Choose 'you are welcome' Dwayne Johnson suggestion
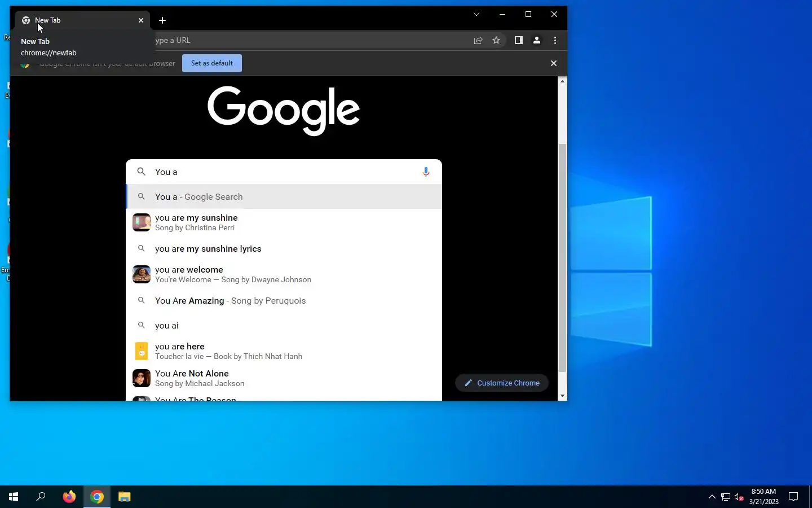The image size is (812, 508). [284, 274]
